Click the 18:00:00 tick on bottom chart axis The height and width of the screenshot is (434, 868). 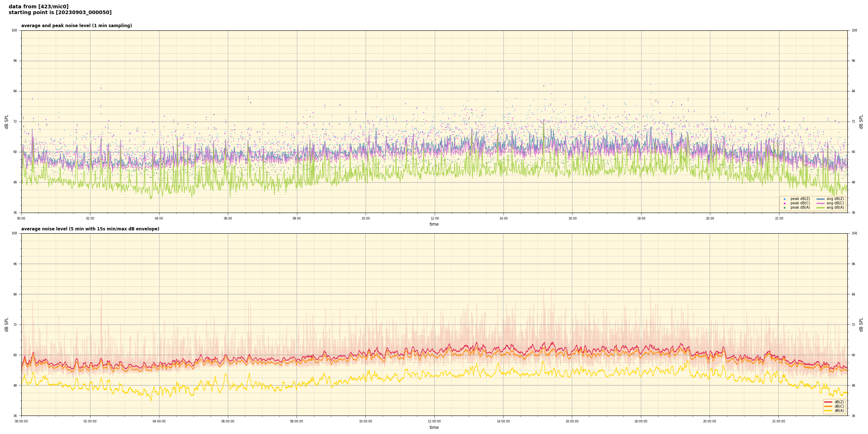(641, 421)
